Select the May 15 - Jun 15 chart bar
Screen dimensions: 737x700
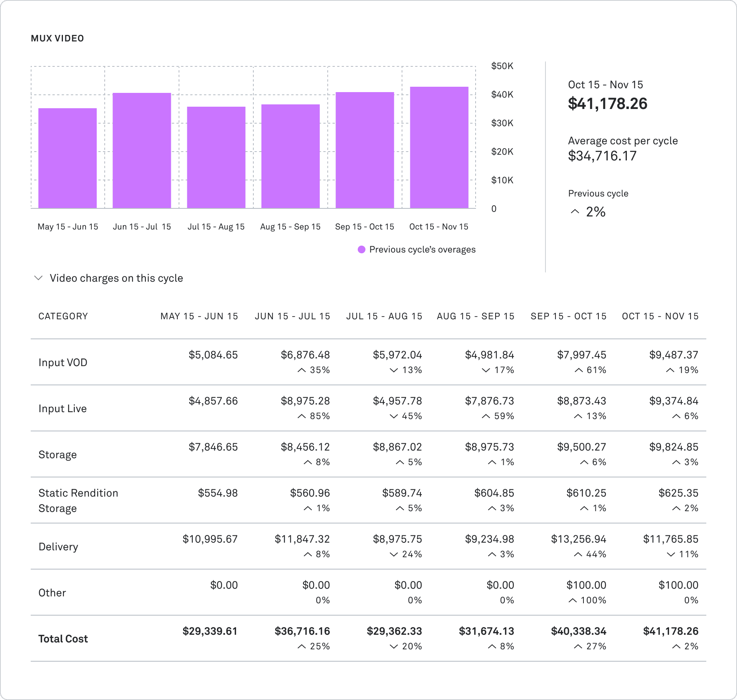68,157
